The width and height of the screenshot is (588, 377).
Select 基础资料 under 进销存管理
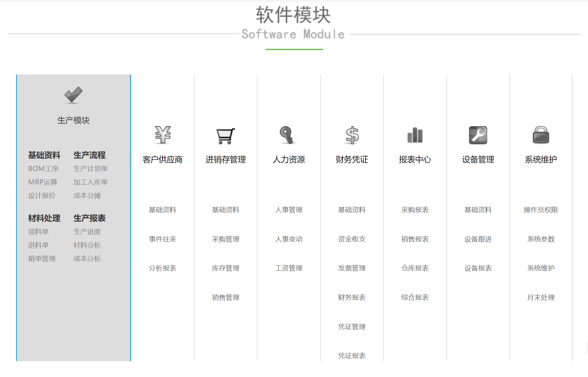(226, 210)
